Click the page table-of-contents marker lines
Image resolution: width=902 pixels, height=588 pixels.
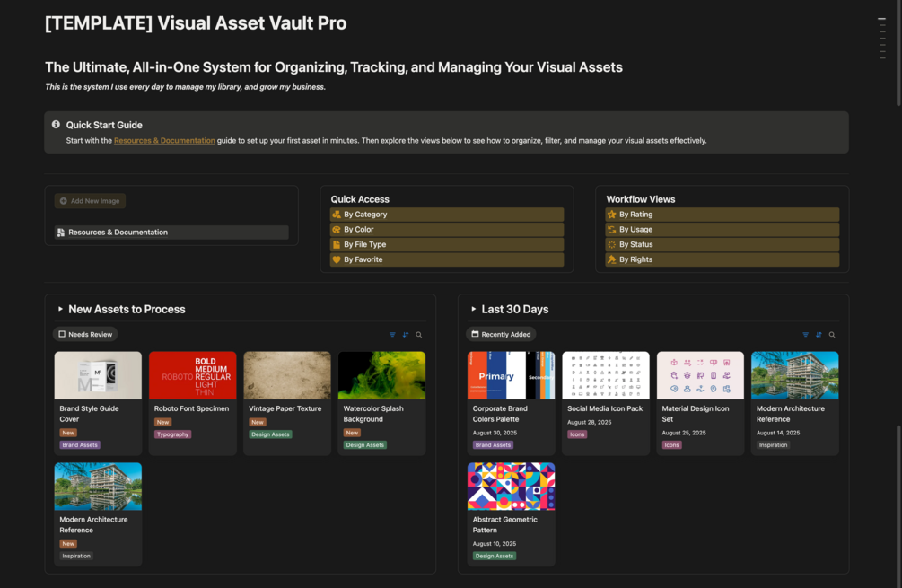click(x=882, y=39)
